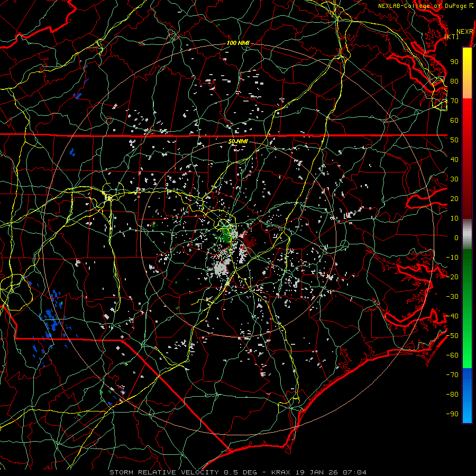Click the -50 value on the velocity scale
This screenshot has width=476, height=476.
pyautogui.click(x=452, y=336)
